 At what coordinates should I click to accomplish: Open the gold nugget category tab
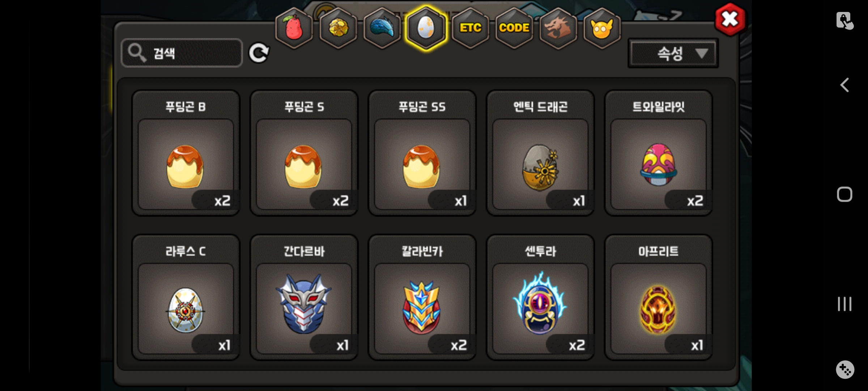point(338,28)
